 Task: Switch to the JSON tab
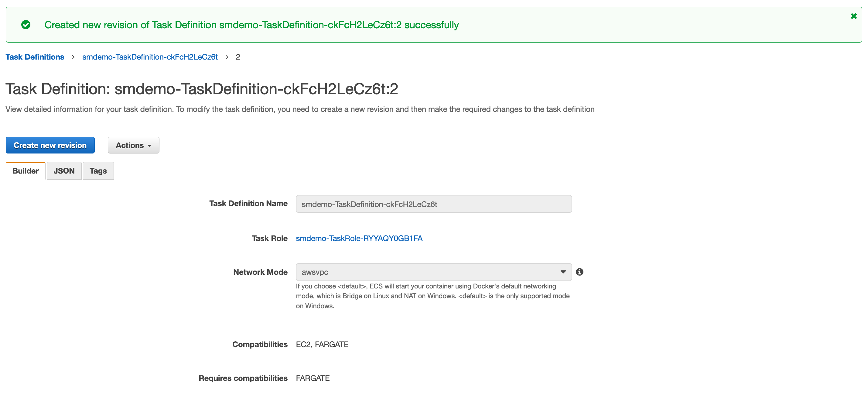[x=64, y=171]
